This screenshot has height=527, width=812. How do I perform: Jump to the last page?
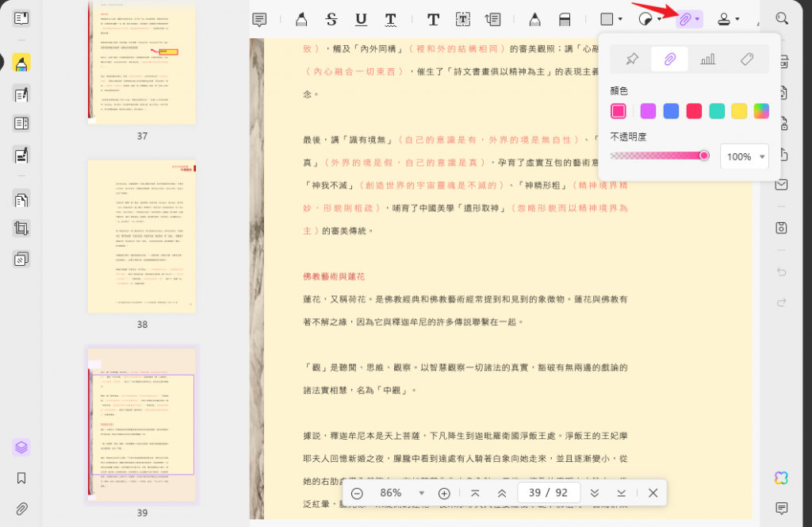pyautogui.click(x=622, y=493)
